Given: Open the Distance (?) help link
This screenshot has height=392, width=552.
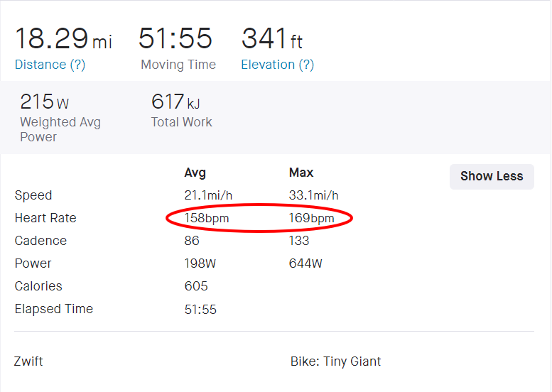Looking at the screenshot, I should pos(50,65).
